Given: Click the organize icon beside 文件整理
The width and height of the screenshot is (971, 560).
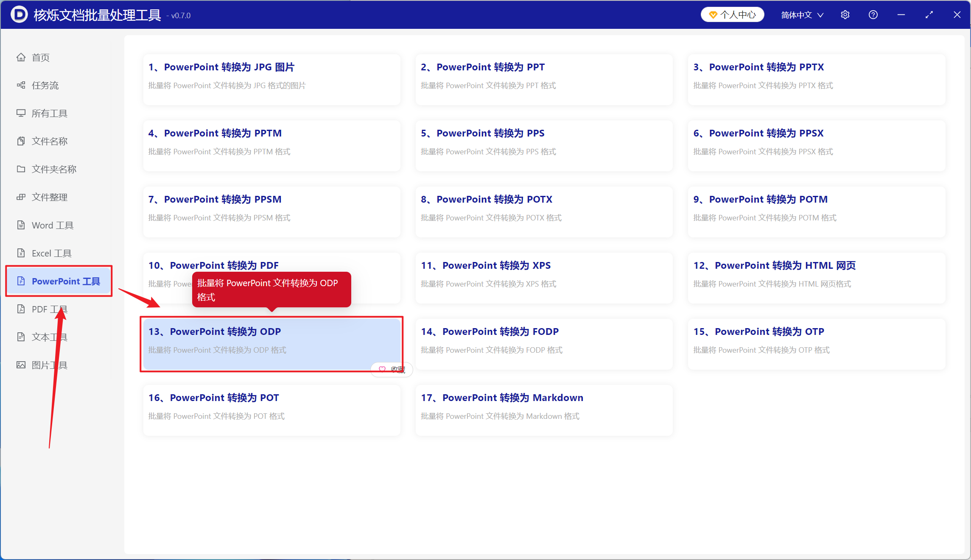Looking at the screenshot, I should [x=21, y=197].
